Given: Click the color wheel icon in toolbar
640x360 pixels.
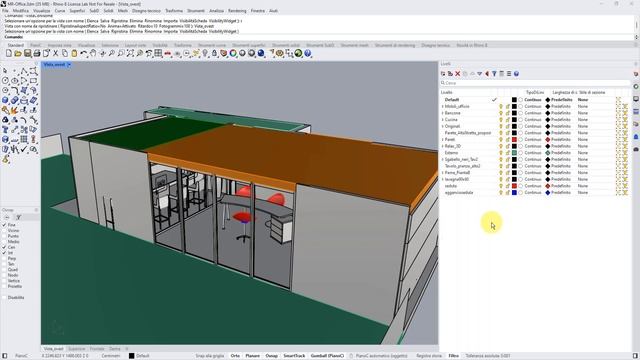Looking at the screenshot, I should click(233, 53).
